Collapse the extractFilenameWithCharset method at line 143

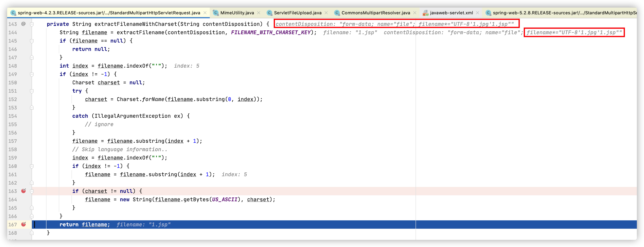(32, 24)
